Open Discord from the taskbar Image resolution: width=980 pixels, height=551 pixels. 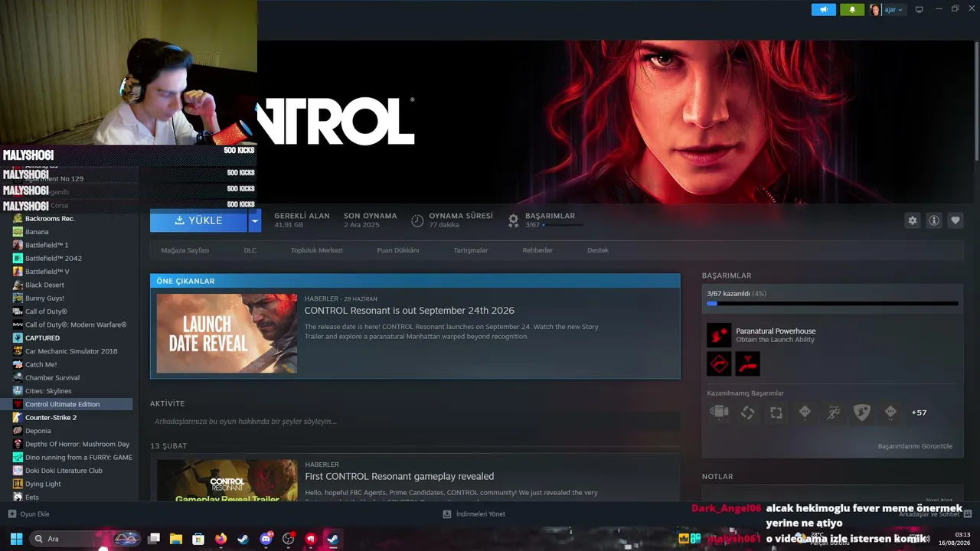point(266,539)
